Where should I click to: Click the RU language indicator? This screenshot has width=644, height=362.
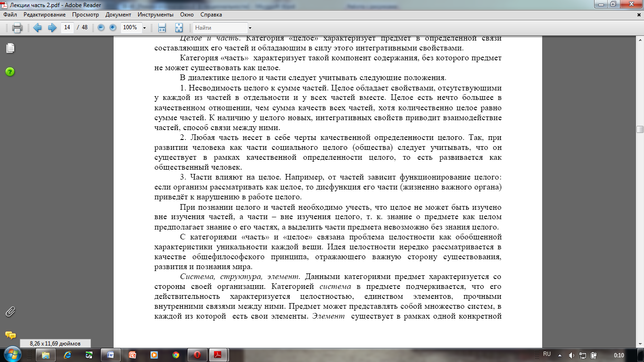pyautogui.click(x=547, y=354)
